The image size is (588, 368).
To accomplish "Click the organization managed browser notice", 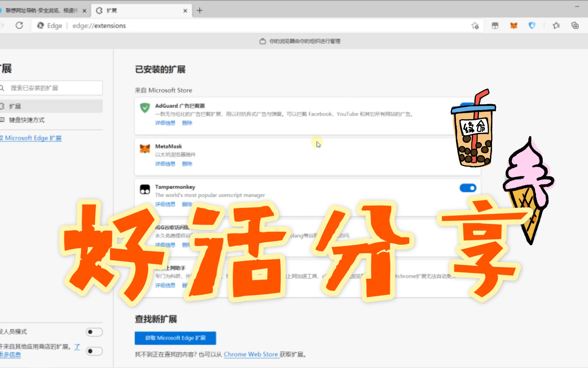I will (x=300, y=41).
